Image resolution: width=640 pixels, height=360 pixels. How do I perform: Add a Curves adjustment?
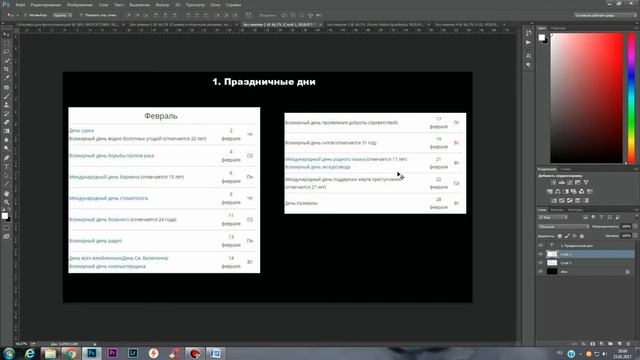(x=570, y=182)
